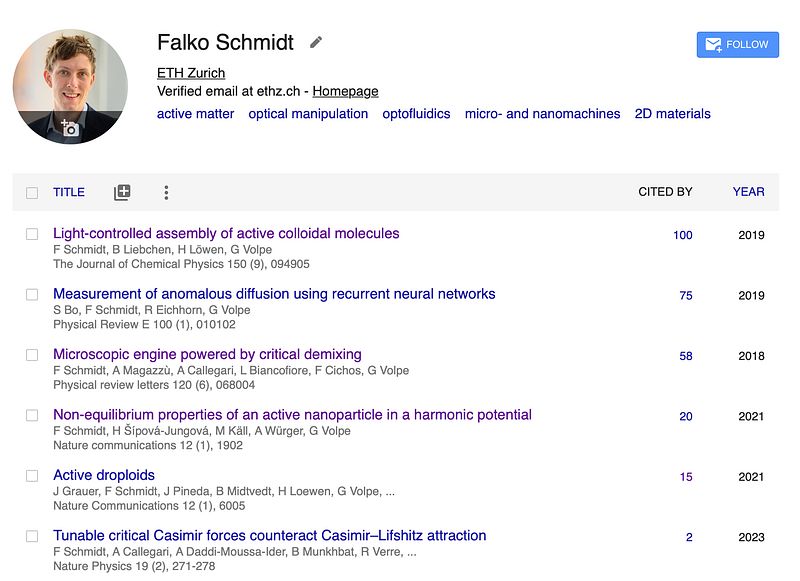Click the camera icon on the profile photo

(69, 128)
